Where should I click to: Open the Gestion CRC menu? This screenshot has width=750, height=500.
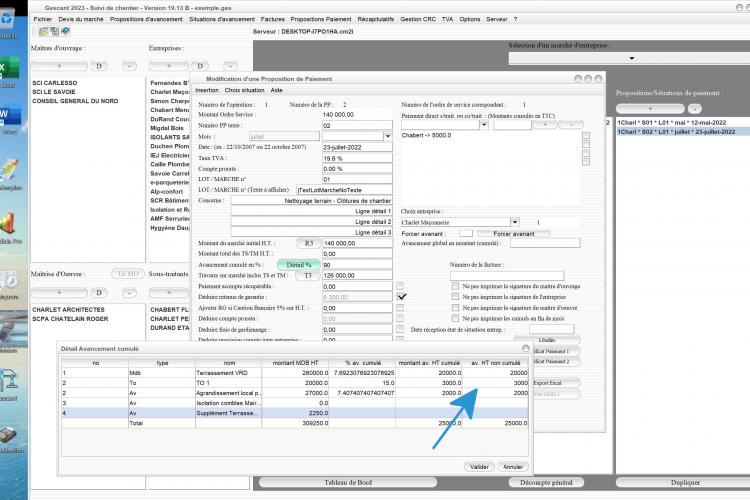pyautogui.click(x=418, y=19)
